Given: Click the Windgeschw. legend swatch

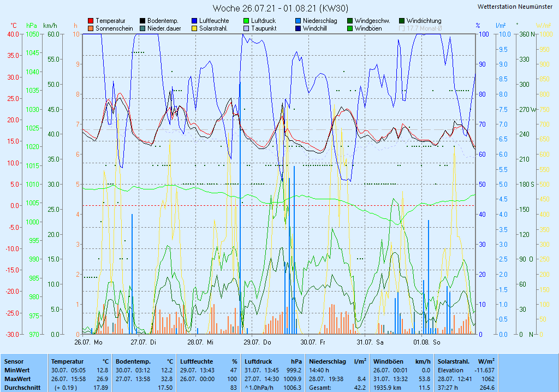Looking at the screenshot, I should pos(350,21).
